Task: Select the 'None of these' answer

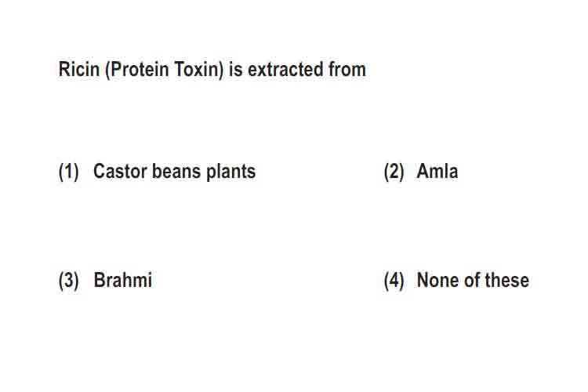Action: (x=473, y=280)
